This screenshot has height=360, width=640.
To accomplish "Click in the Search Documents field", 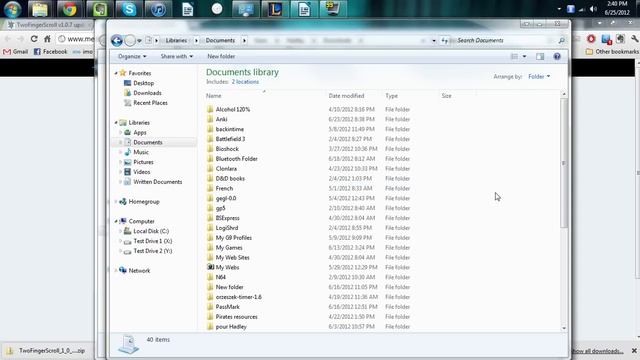I will (x=502, y=40).
